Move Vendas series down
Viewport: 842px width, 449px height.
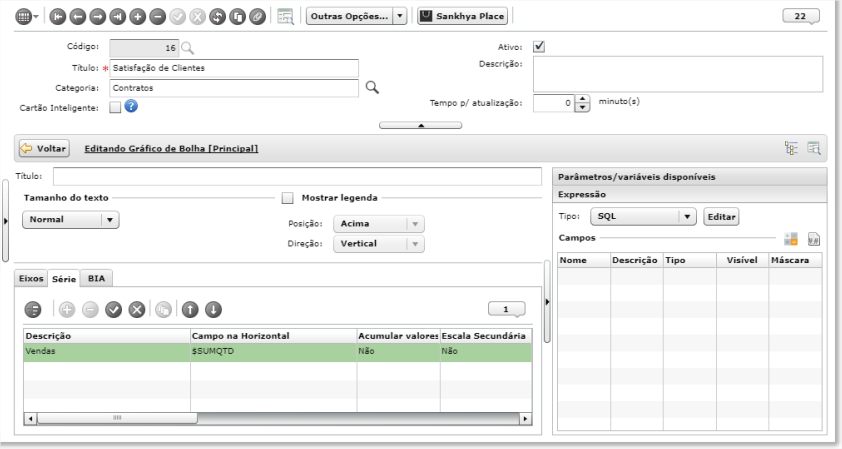coord(213,309)
